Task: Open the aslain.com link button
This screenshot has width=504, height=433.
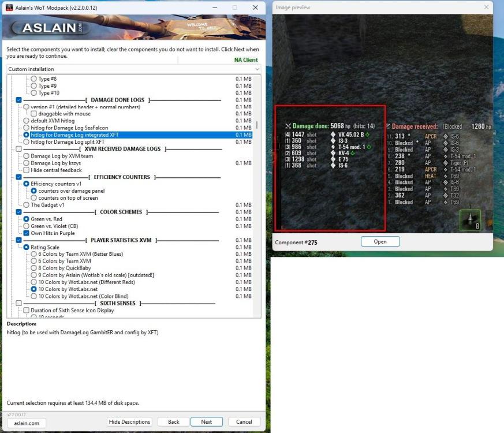Action: click(x=27, y=423)
